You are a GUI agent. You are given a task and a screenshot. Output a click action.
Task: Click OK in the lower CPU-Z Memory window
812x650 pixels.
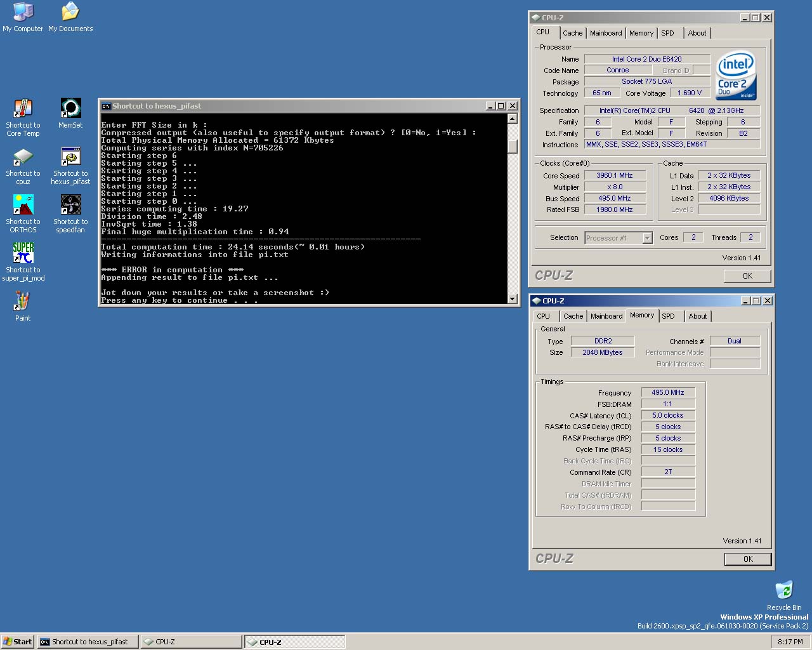click(748, 559)
